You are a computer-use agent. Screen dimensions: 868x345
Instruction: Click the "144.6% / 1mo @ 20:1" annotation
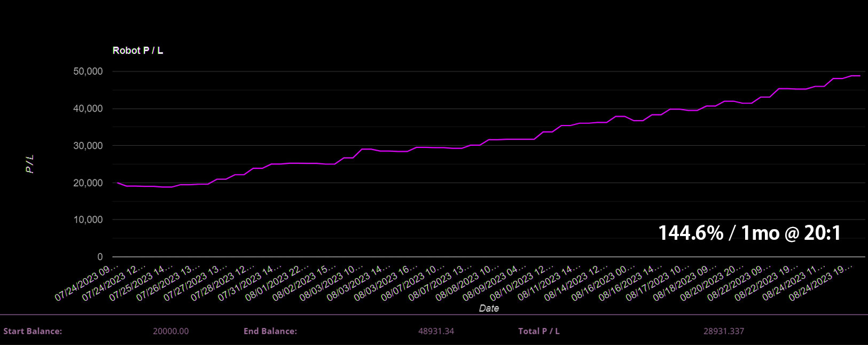(749, 233)
